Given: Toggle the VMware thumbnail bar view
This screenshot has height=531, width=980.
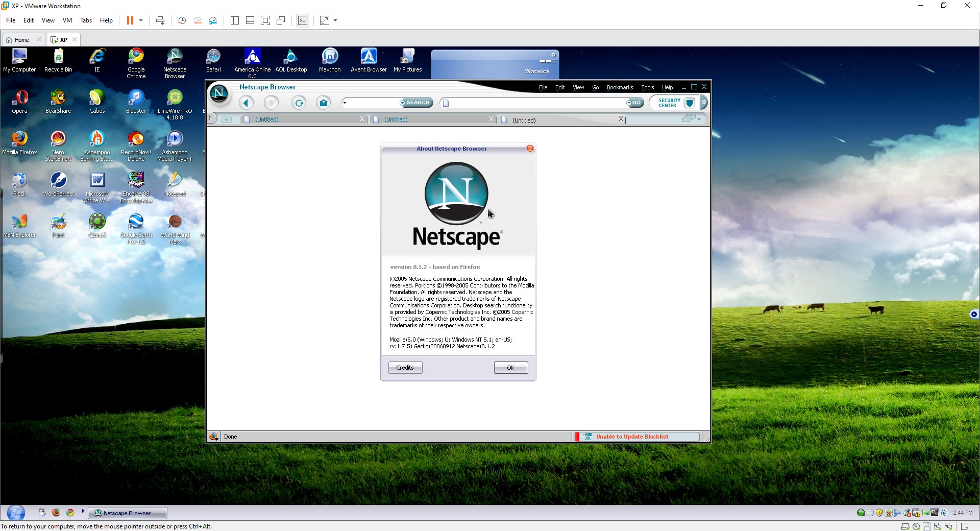Looking at the screenshot, I should tap(250, 20).
